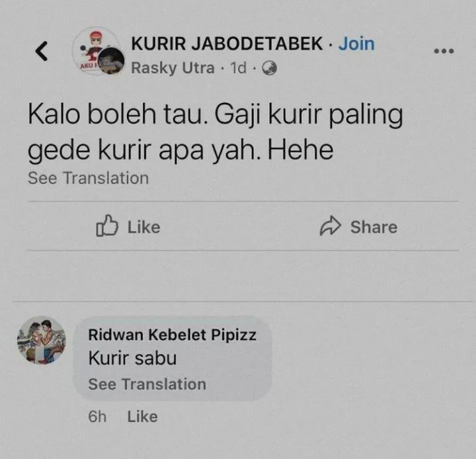Tap the globe public-privacy icon
This screenshot has width=476, height=459.
[x=269, y=67]
